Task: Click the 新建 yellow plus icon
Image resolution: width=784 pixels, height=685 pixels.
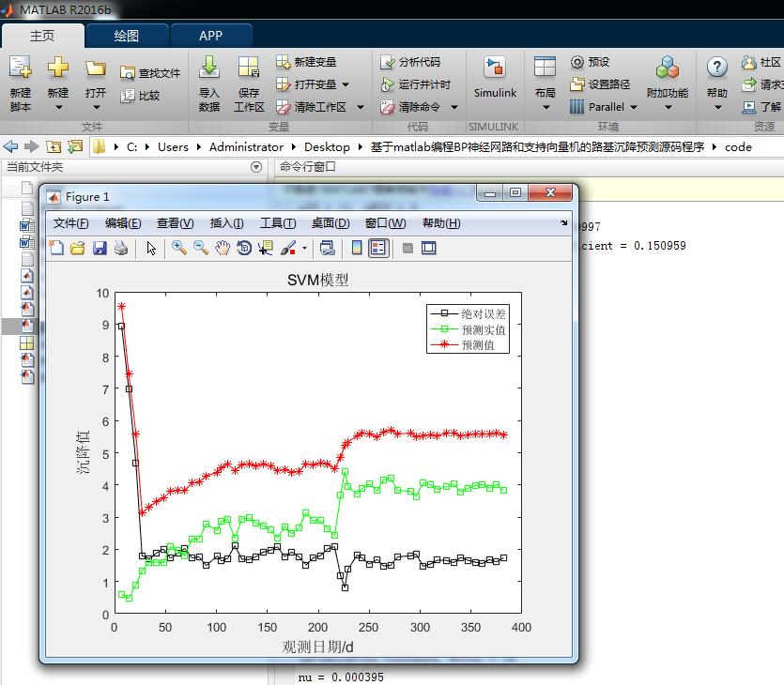Action: [x=58, y=67]
